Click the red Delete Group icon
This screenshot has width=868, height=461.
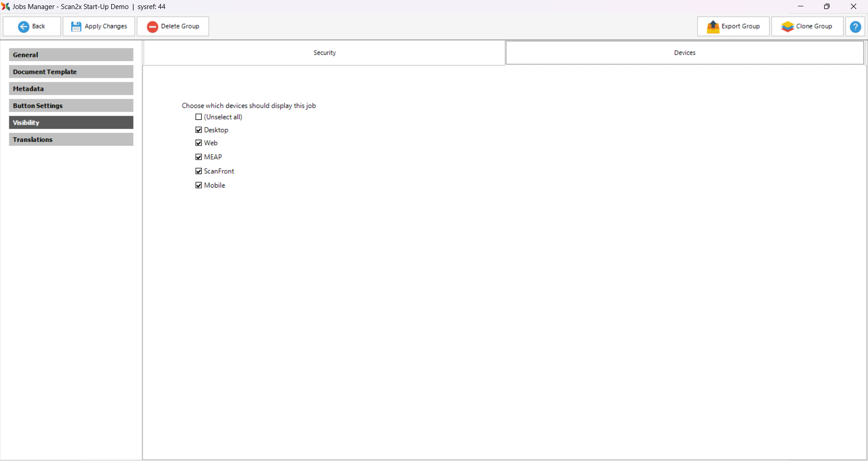click(152, 27)
